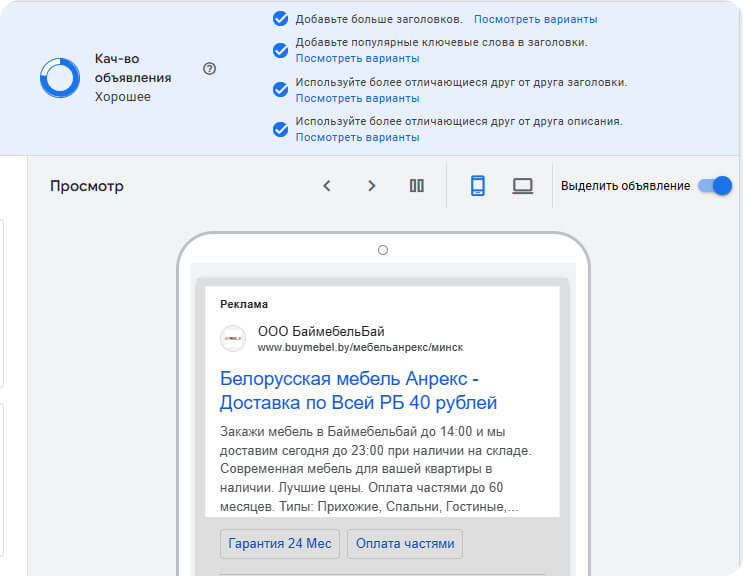Viewport: 743px width, 576px height.
Task: Toggle the 'Выделить объявление' switch
Action: [x=715, y=186]
